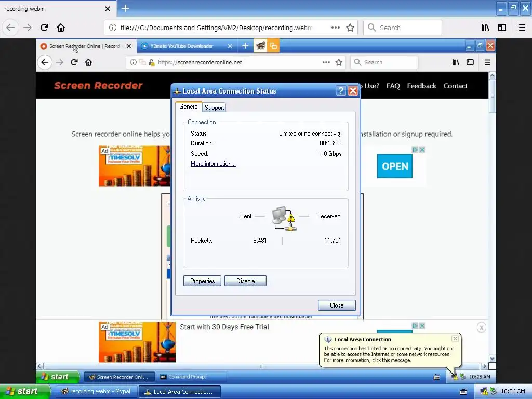This screenshot has width=532, height=399.
Task: Switch to recording.webm - Mypal taskbar item
Action: (x=96, y=392)
